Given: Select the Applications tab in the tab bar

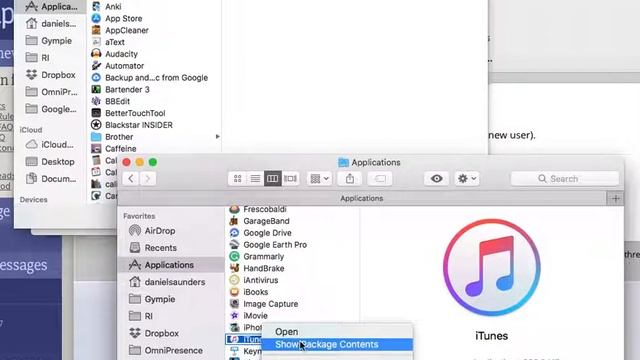Looking at the screenshot, I should coord(362,198).
